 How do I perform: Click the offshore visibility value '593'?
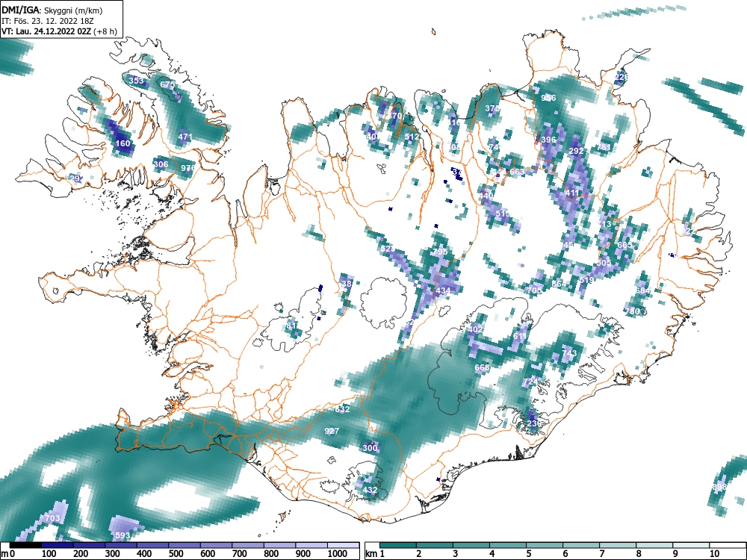[x=123, y=535]
